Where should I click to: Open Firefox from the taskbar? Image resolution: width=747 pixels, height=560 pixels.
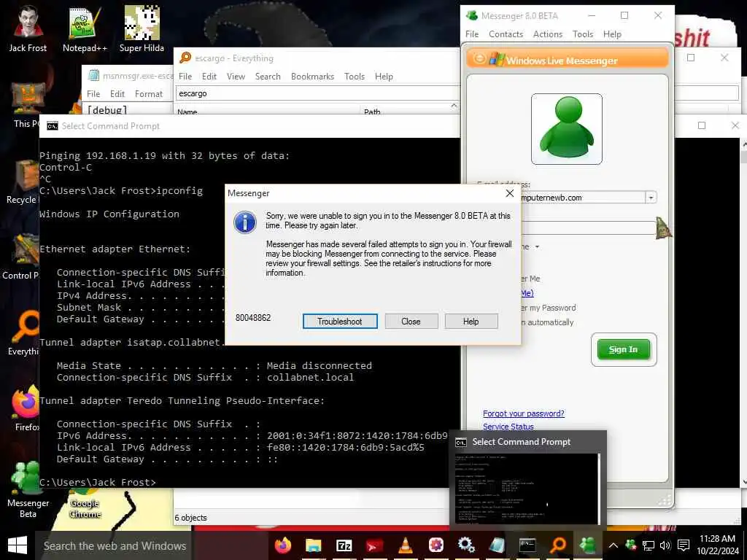283,545
